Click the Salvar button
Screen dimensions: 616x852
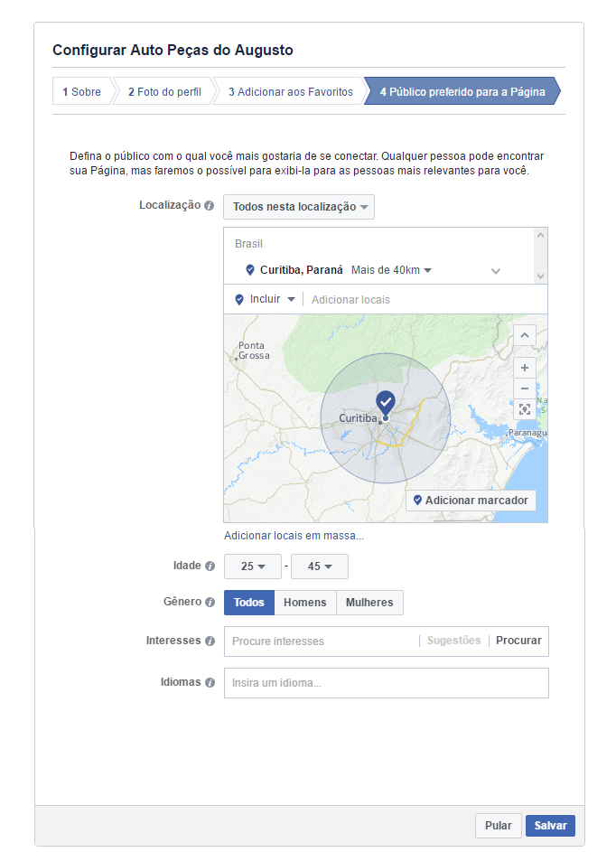click(x=550, y=826)
